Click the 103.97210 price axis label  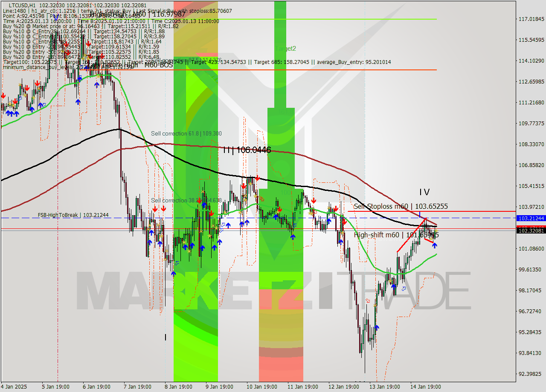[x=531, y=207]
